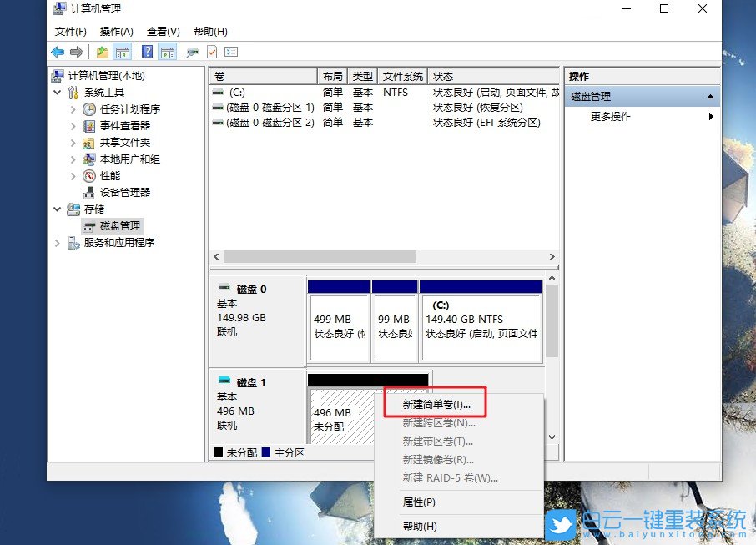
Task: Select the 设备管理器 (Device Manager) icon
Action: tap(90, 193)
